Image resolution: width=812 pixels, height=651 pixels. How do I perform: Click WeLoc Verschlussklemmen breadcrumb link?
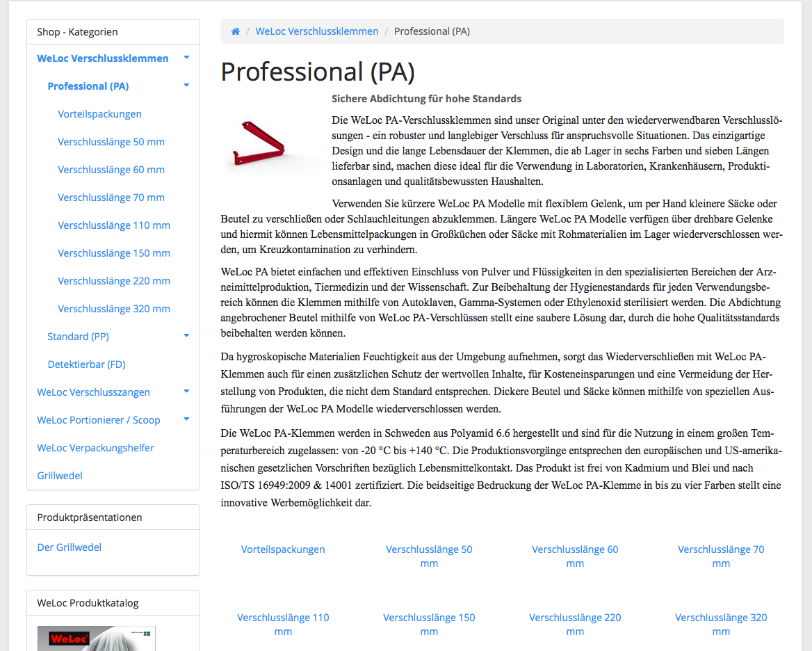point(317,31)
